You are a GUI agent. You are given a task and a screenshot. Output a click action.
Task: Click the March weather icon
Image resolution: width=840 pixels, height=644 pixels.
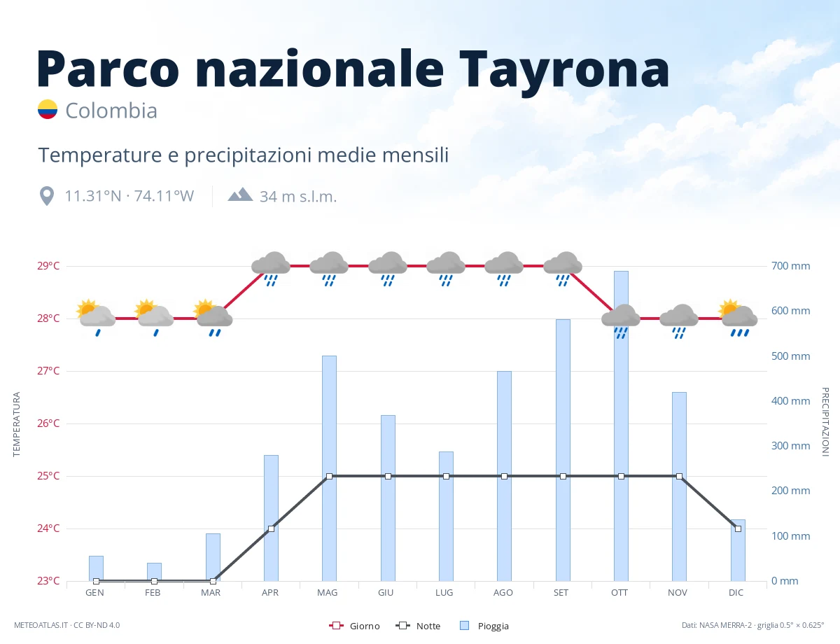pos(213,318)
